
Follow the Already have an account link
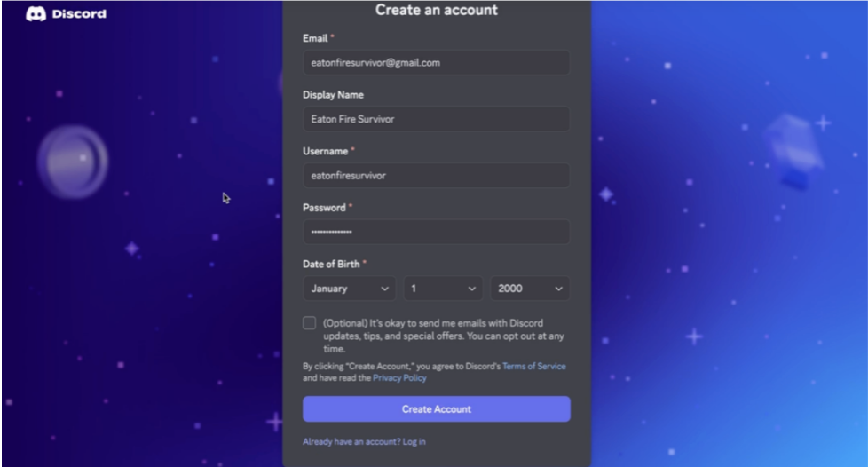coord(364,441)
